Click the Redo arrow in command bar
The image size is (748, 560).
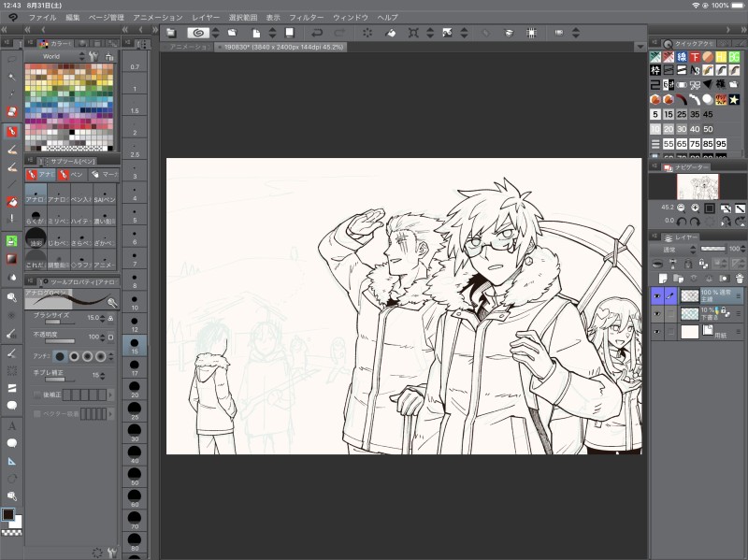[x=339, y=33]
